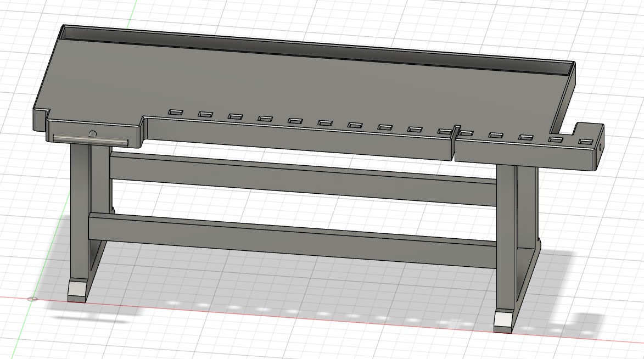Select the small round hole on right end face

coord(601,146)
